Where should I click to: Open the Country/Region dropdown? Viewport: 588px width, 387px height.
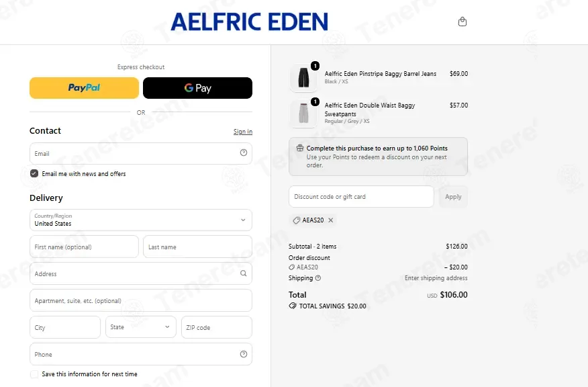click(141, 220)
